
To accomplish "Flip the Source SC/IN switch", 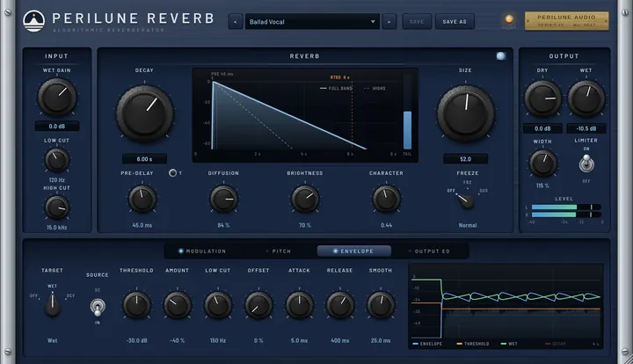I will coord(98,307).
